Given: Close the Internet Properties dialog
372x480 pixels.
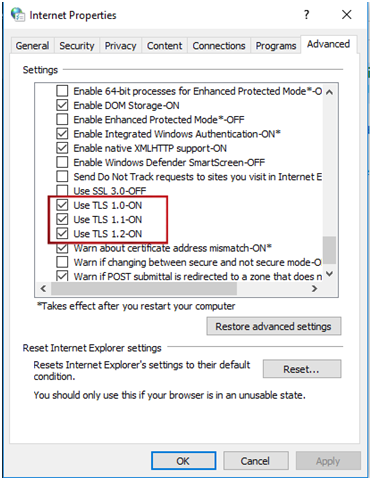Looking at the screenshot, I should (x=347, y=15).
